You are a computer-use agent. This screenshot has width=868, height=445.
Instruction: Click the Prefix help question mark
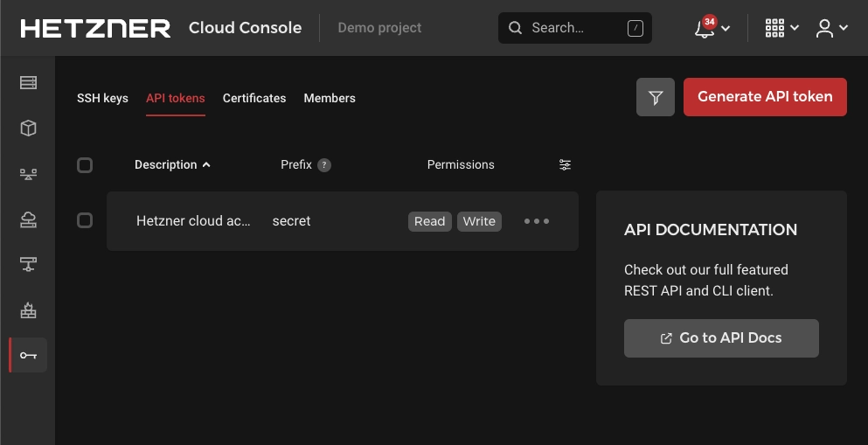[324, 165]
